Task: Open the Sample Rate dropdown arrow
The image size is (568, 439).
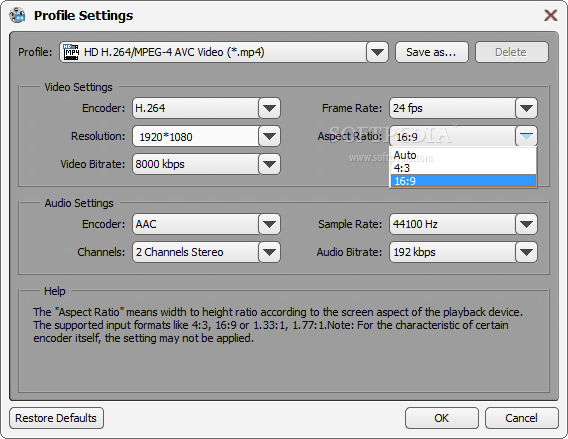Action: (526, 224)
